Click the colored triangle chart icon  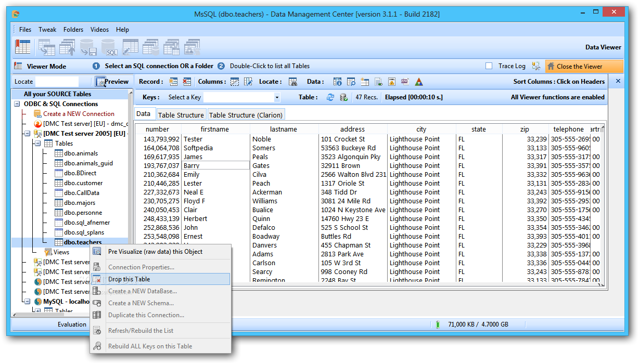(419, 82)
